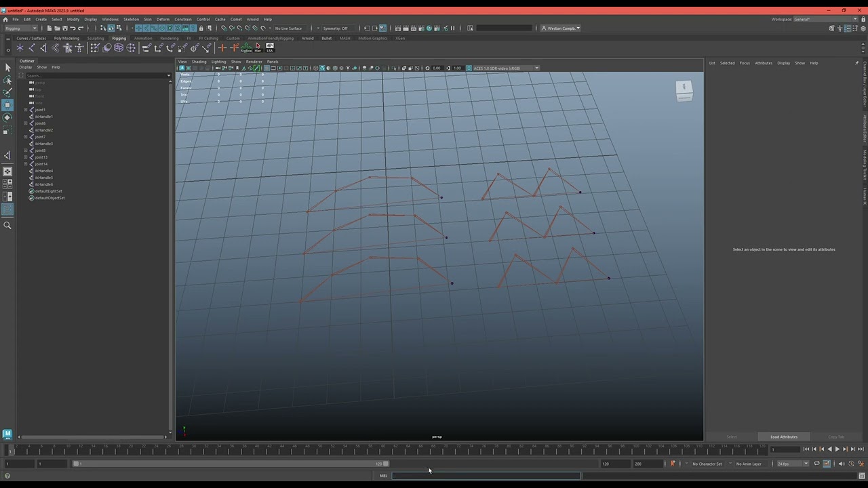Click the Maya home icon in menu bar

[5, 19]
